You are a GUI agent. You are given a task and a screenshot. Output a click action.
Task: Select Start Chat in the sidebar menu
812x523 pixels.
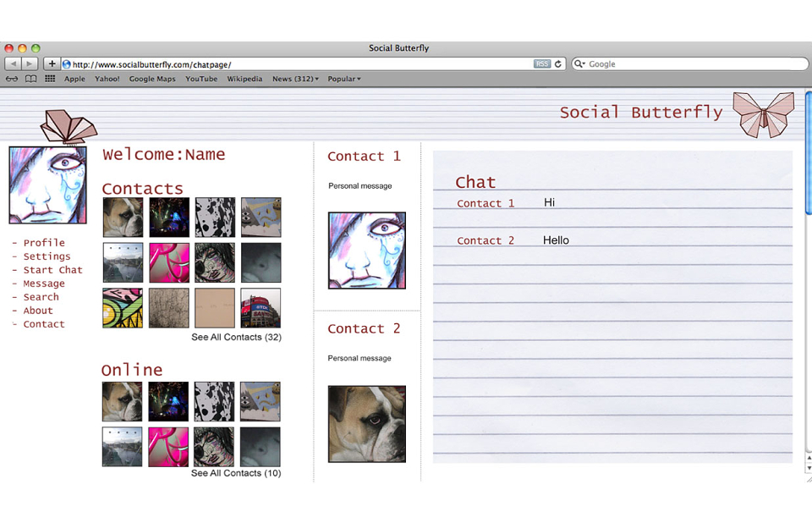click(52, 269)
